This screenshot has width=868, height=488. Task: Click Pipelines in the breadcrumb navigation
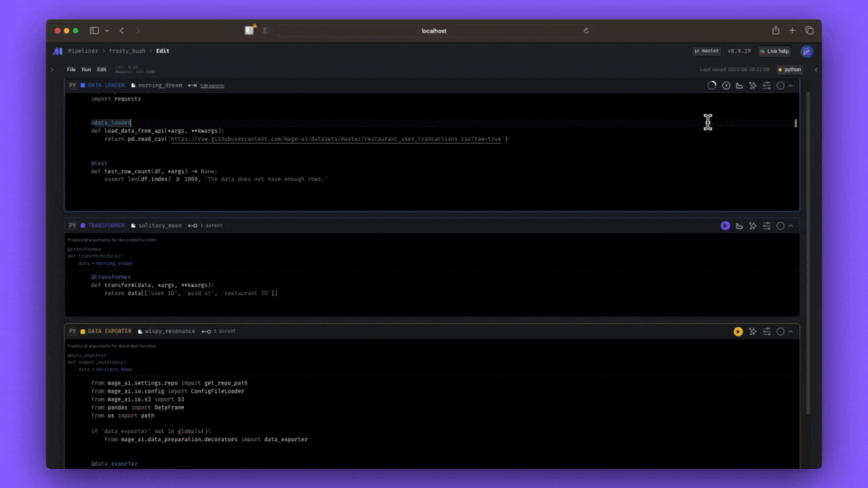(x=83, y=51)
